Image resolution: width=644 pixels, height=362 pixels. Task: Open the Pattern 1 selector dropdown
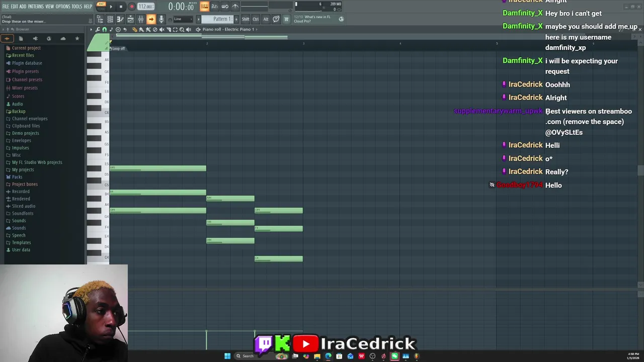tap(217, 19)
